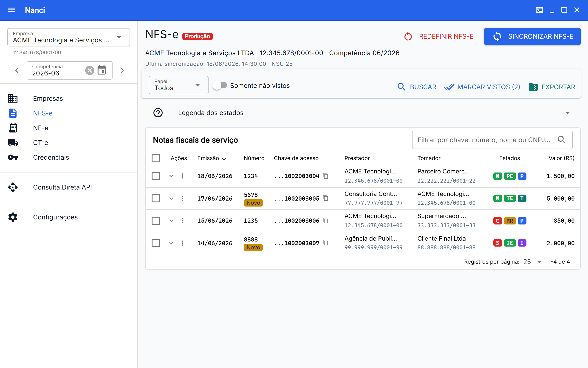Check the select-all header checkbox
The image size is (588, 368).
coord(156,158)
